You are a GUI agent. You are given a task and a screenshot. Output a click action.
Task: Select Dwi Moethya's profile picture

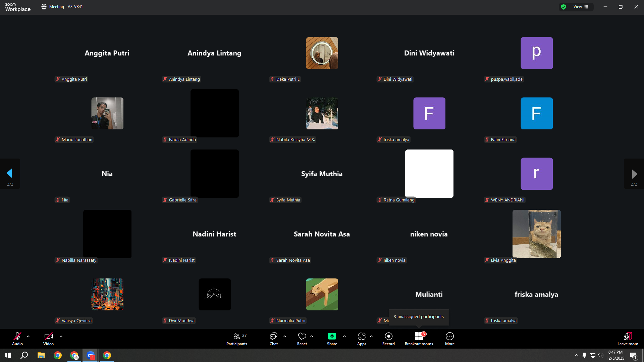click(215, 294)
